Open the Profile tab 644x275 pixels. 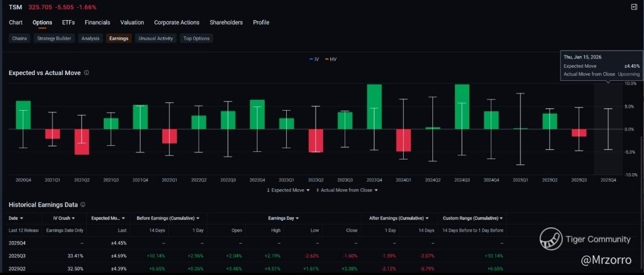[x=261, y=23]
